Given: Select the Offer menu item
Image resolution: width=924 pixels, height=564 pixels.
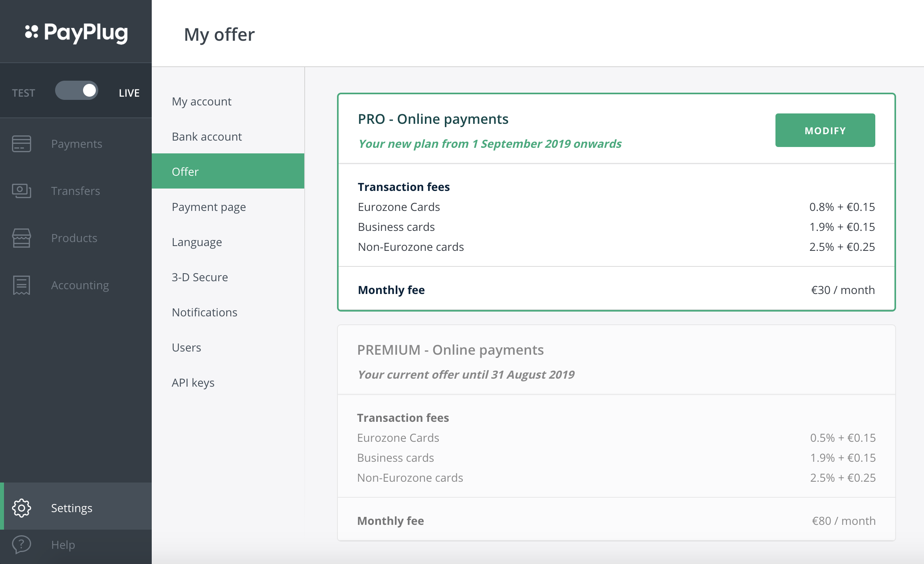Looking at the screenshot, I should 228,171.
